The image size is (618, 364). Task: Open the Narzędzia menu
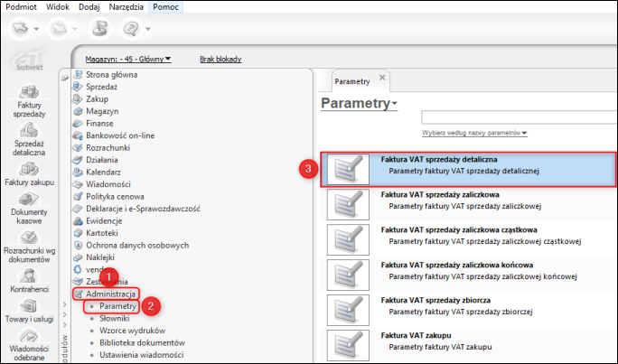click(x=126, y=6)
